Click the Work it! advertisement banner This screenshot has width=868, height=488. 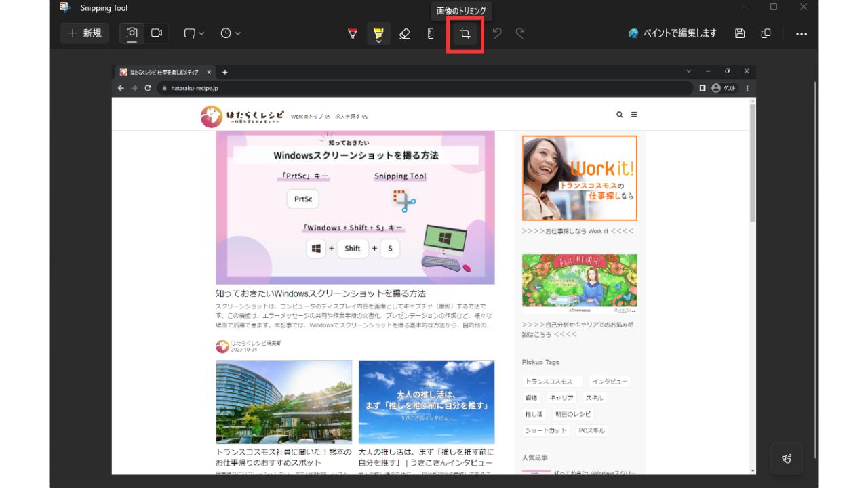click(x=580, y=178)
